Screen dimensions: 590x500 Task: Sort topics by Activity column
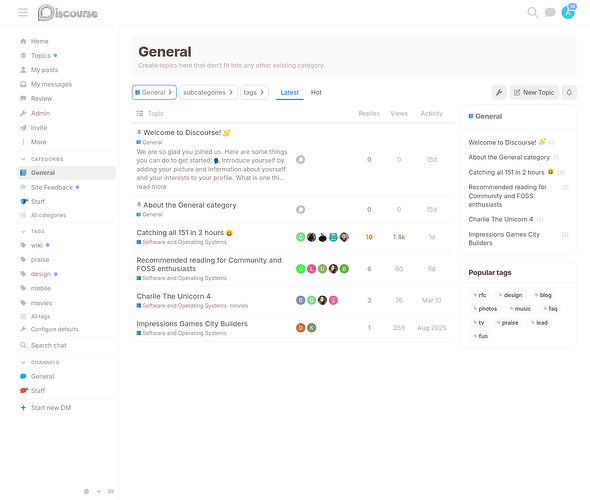432,114
